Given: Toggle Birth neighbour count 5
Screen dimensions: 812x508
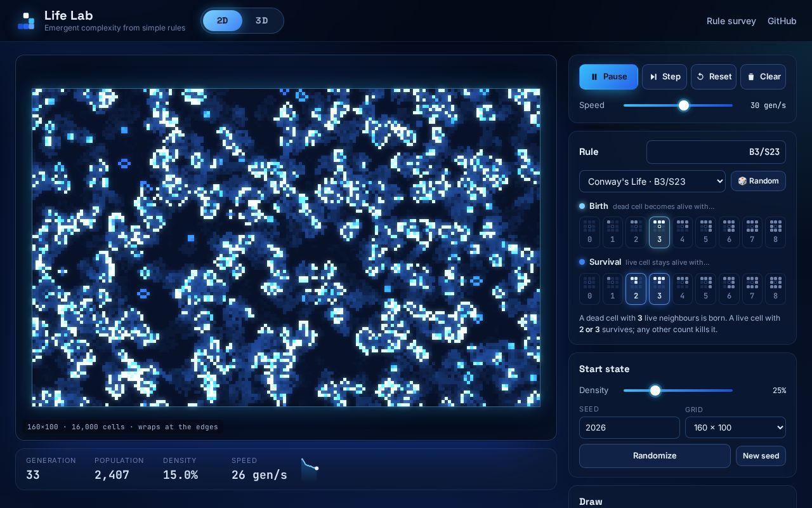Looking at the screenshot, I should (705, 232).
